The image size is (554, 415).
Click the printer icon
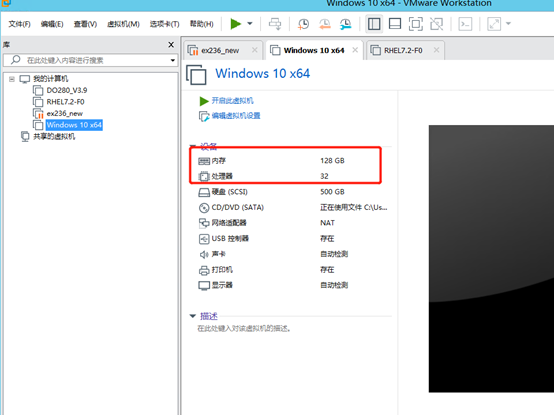(x=204, y=270)
